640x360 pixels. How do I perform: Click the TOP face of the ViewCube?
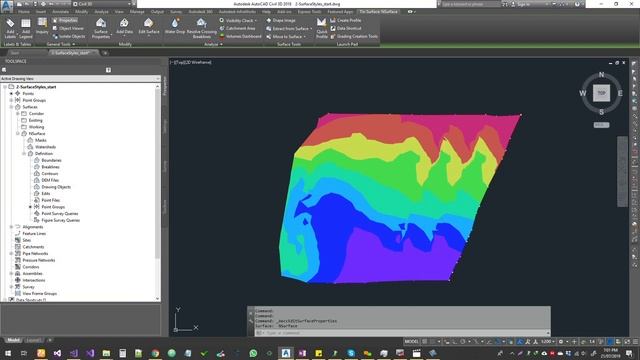click(x=601, y=93)
